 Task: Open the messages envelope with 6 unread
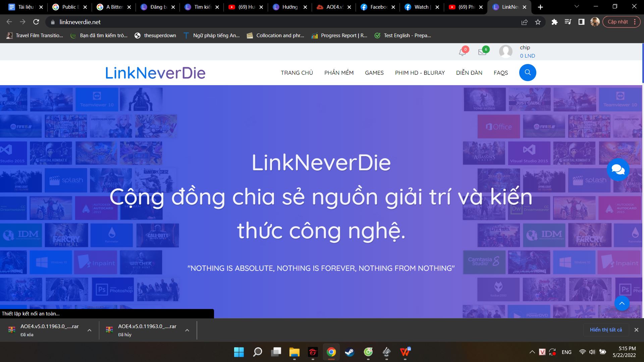(483, 53)
